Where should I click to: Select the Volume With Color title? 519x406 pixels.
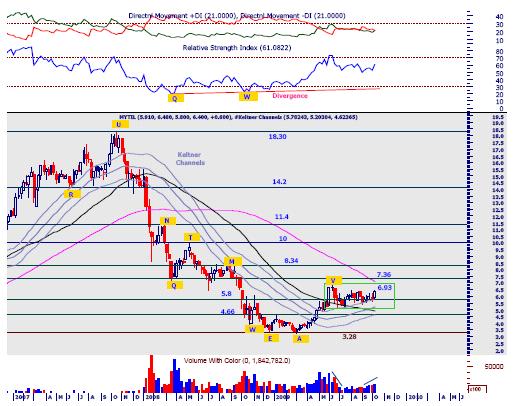point(237,361)
